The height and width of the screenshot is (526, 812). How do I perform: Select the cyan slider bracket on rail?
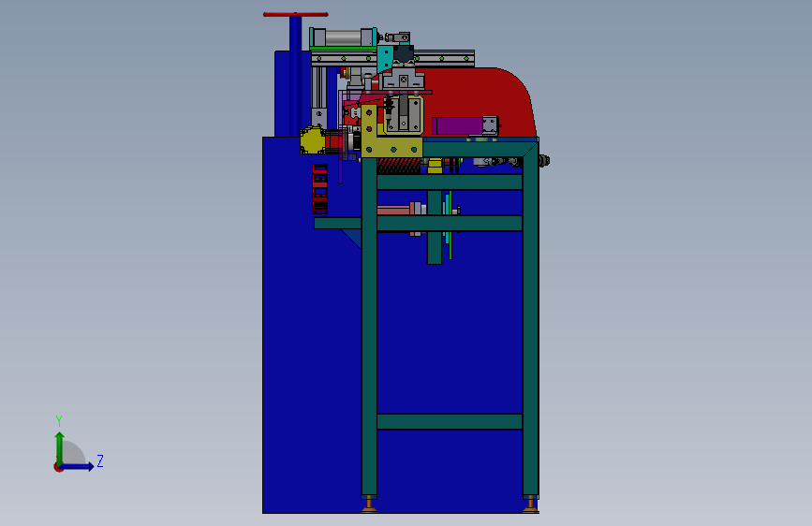click(x=385, y=59)
